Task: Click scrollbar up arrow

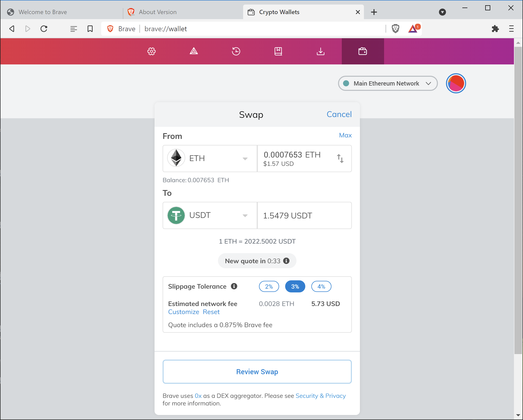Action: click(x=518, y=43)
